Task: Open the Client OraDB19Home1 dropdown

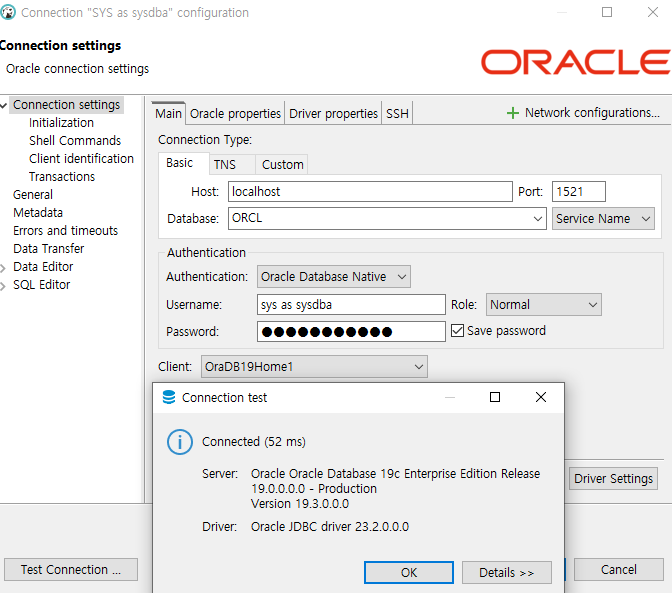Action: (x=314, y=366)
